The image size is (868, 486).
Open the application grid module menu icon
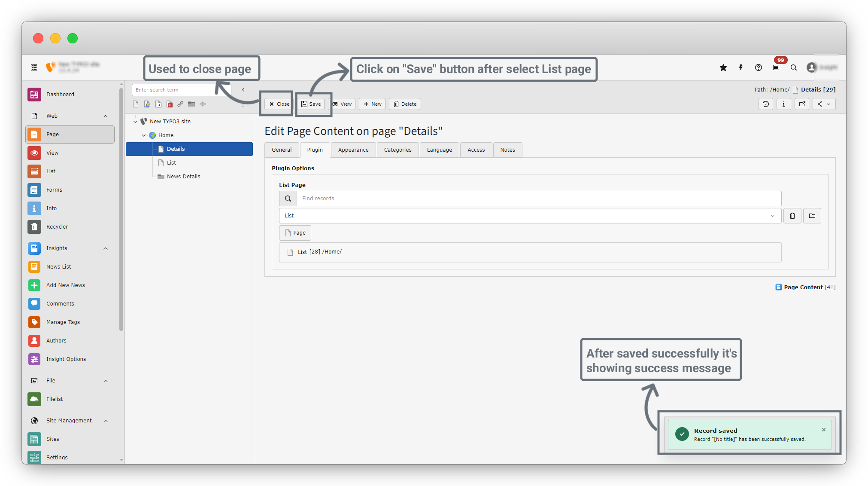[34, 67]
